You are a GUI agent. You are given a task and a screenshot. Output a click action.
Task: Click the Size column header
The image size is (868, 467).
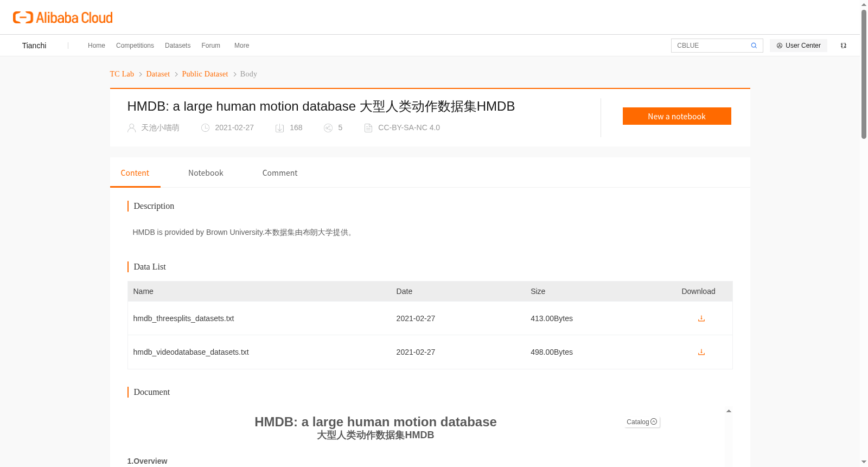point(538,291)
